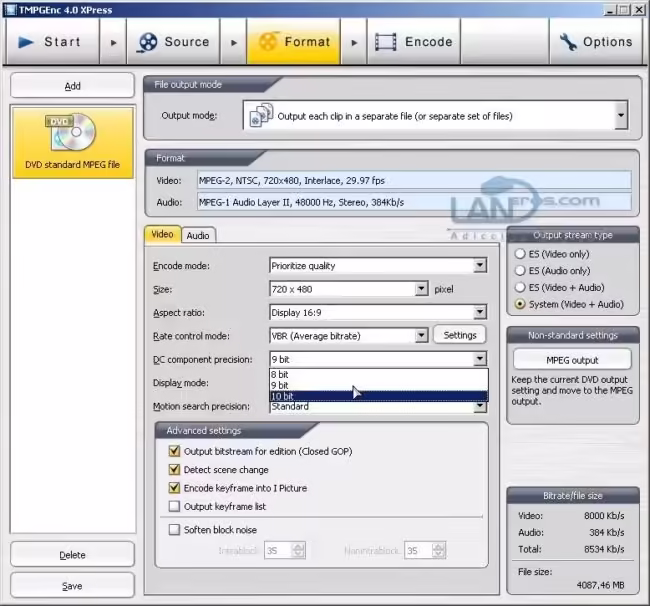This screenshot has height=606, width=650.
Task: Click the arrow between Source and Format
Action: click(233, 42)
